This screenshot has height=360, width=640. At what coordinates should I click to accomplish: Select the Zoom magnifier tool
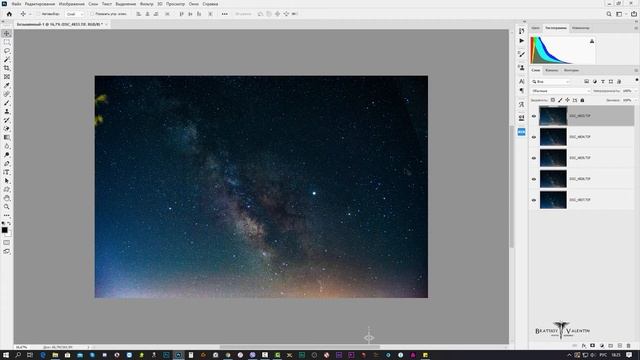[7, 207]
